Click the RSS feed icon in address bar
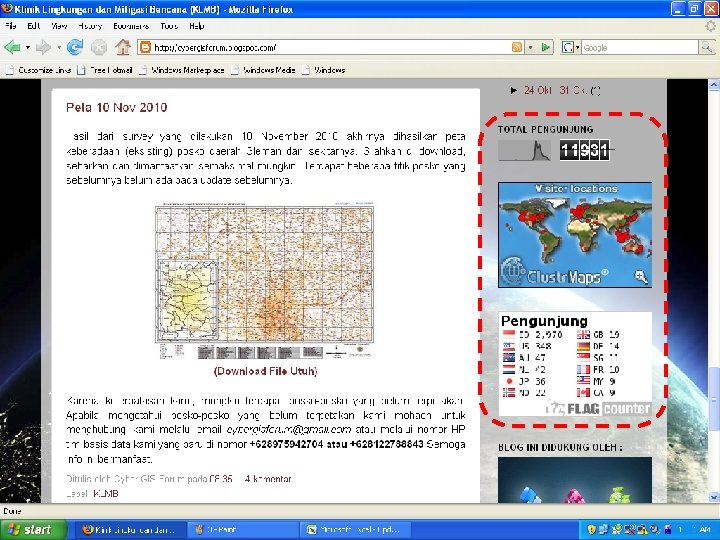The image size is (720, 540). pyautogui.click(x=517, y=47)
